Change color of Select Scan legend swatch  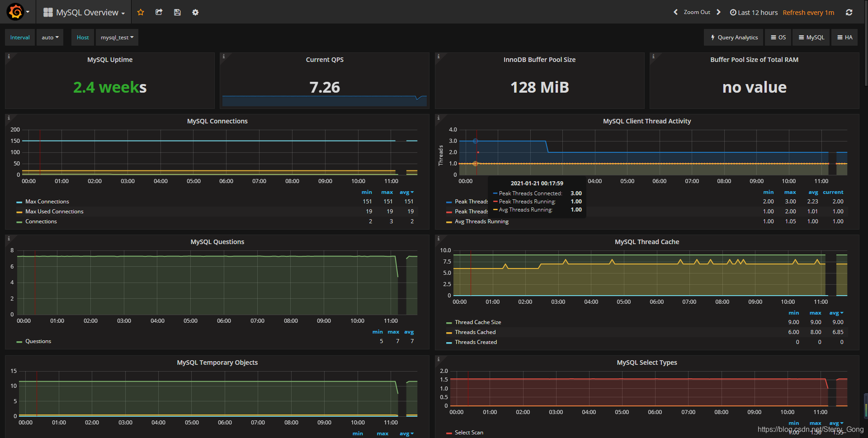(x=449, y=433)
